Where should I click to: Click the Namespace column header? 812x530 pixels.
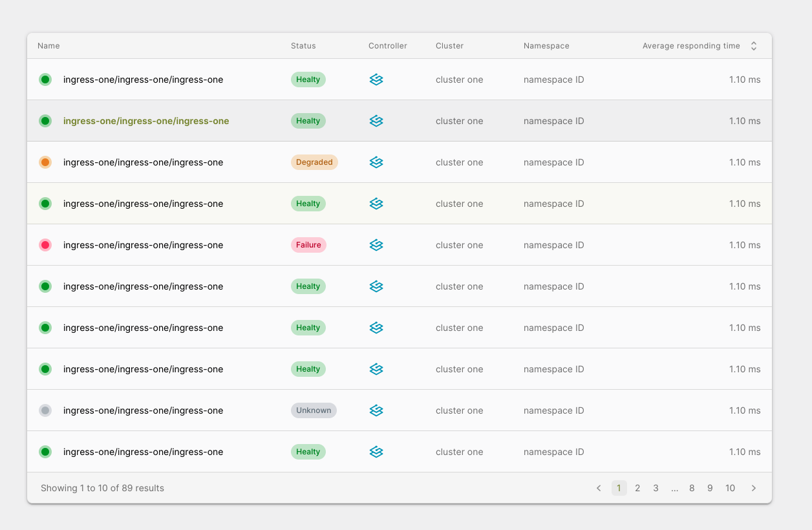tap(546, 46)
